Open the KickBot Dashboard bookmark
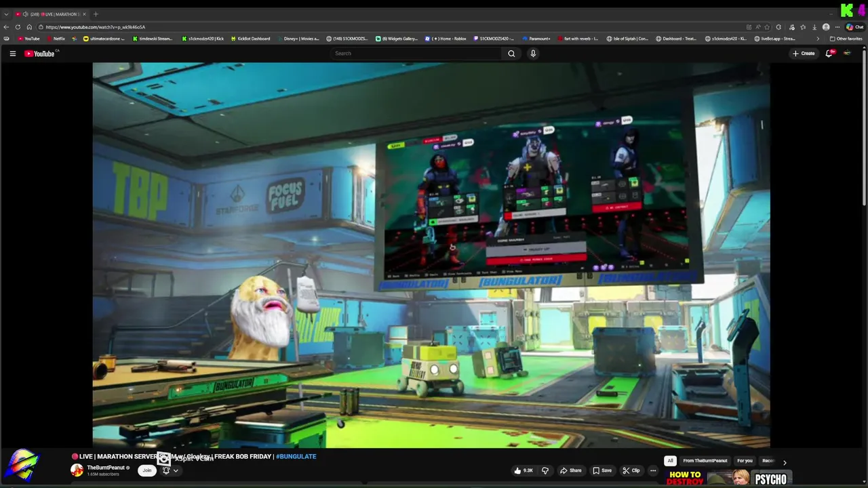This screenshot has height=488, width=868. 251,39
